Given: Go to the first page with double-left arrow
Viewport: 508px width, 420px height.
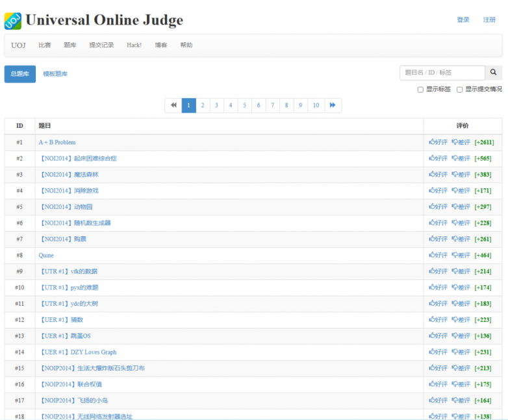Looking at the screenshot, I should [x=173, y=105].
